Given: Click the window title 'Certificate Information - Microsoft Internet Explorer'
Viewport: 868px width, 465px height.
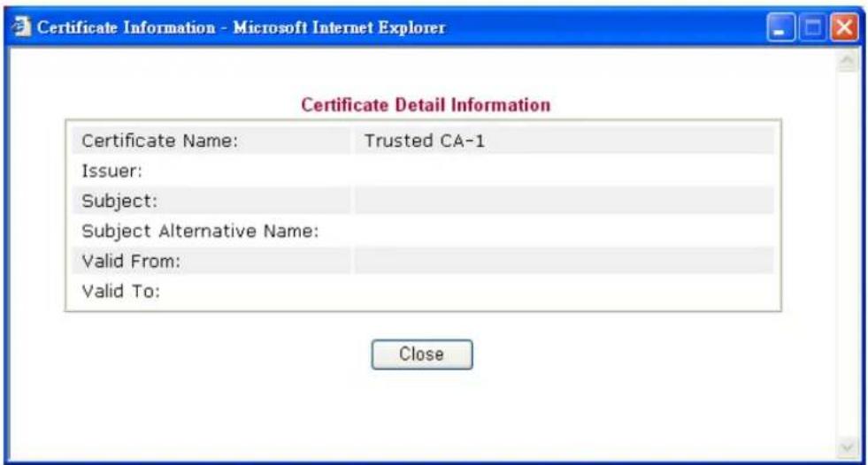Looking at the screenshot, I should click(241, 27).
